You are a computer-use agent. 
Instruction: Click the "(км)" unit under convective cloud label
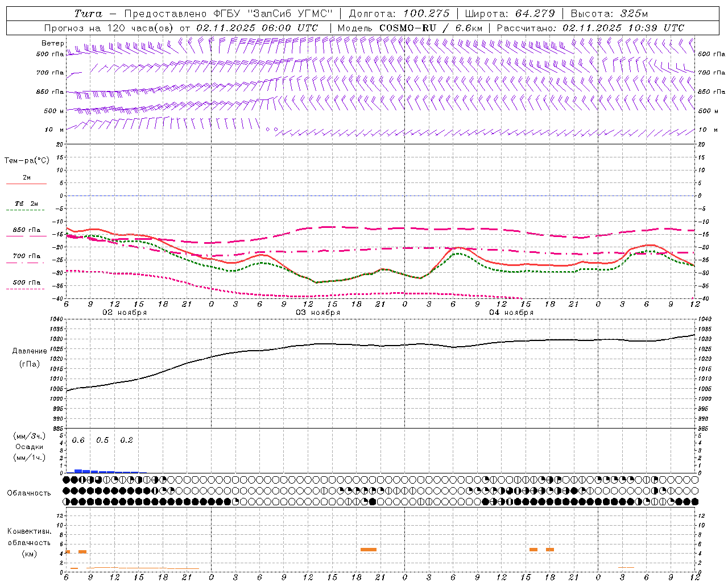click(30, 554)
